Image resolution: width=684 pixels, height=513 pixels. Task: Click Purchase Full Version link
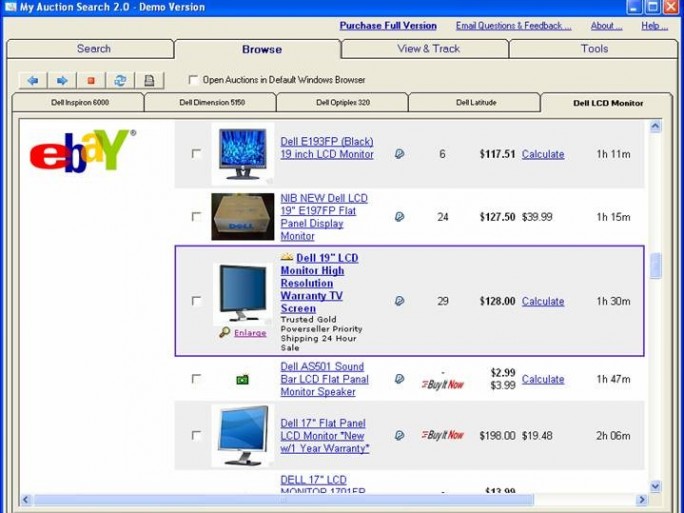388,26
